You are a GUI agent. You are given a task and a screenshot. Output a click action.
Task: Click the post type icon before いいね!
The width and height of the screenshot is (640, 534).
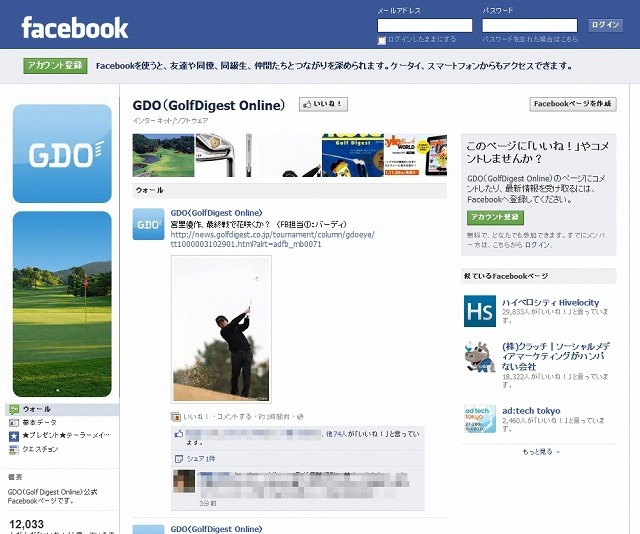[176, 417]
